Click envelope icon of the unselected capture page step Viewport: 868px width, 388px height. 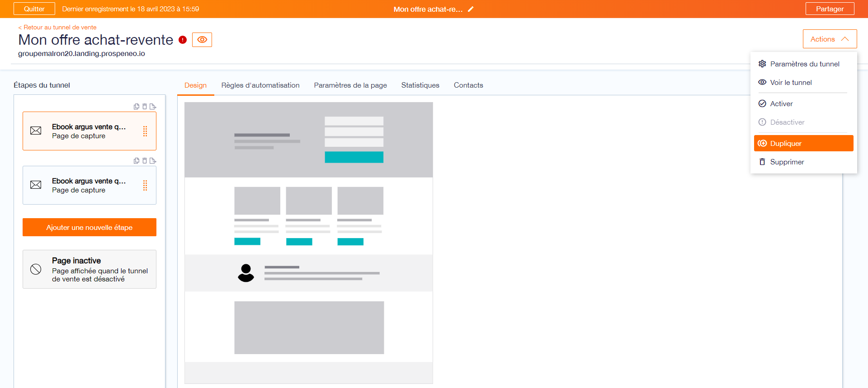point(36,185)
